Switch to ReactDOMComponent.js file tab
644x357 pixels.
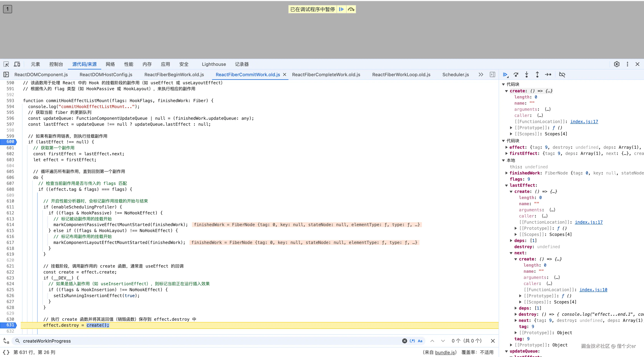click(41, 74)
